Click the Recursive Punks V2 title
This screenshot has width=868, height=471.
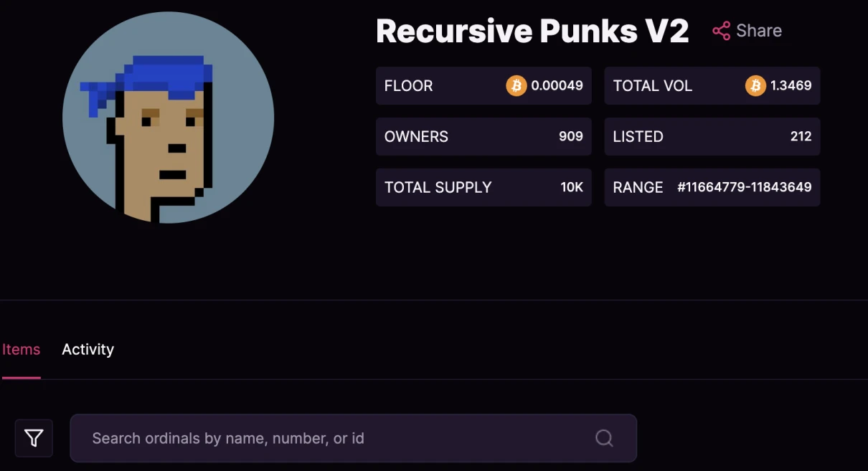[532, 31]
